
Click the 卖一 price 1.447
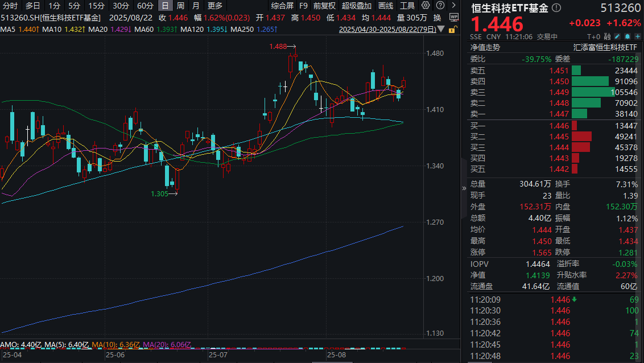point(559,114)
